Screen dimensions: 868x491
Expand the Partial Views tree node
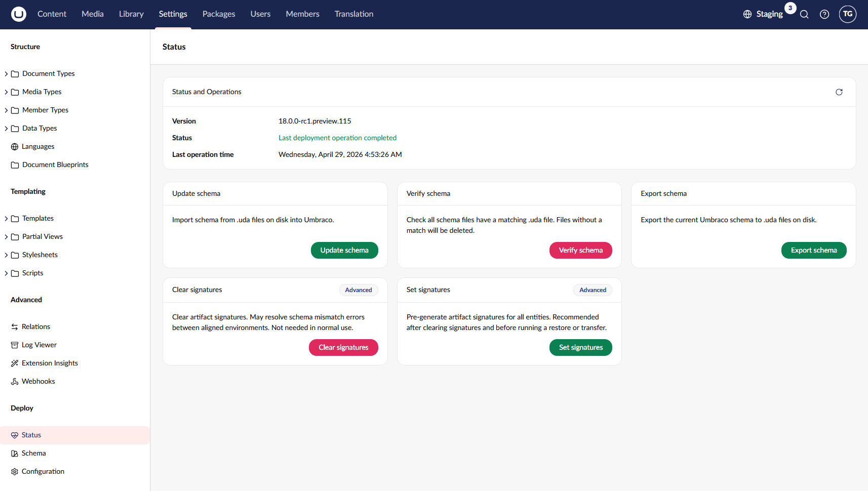6,237
